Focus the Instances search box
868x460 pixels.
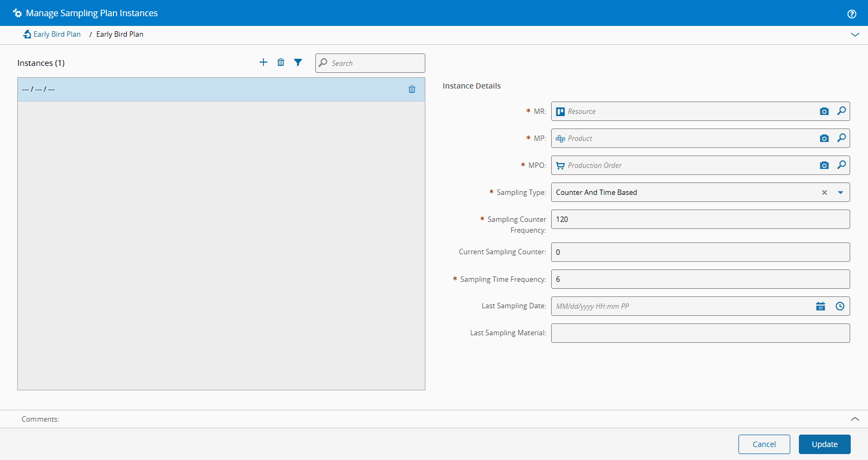376,63
